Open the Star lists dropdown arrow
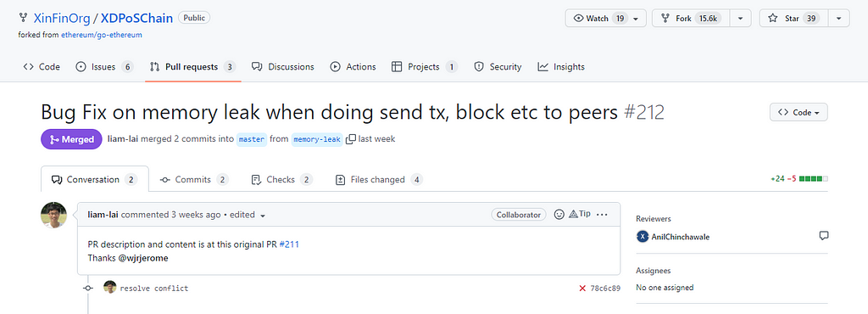The width and height of the screenshot is (868, 314). click(x=839, y=19)
